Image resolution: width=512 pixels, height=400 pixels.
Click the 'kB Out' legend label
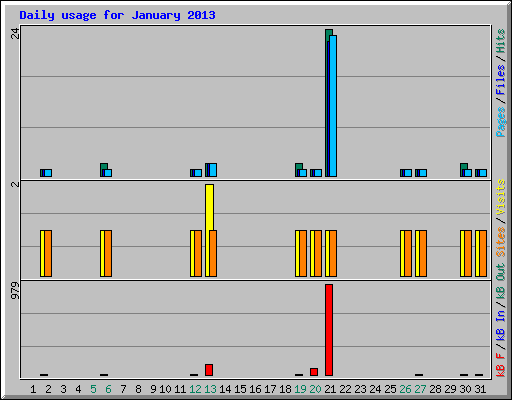(x=501, y=281)
